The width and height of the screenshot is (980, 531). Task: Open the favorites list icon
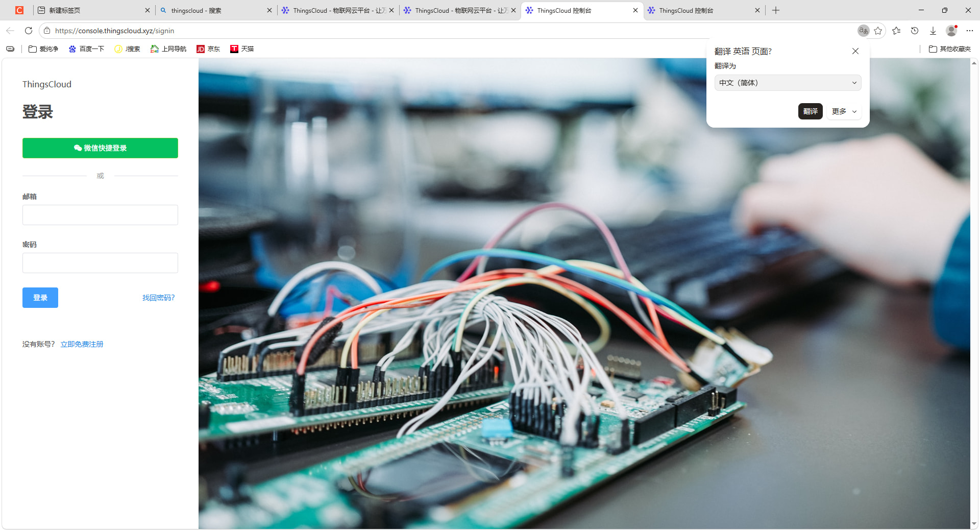[x=896, y=31]
